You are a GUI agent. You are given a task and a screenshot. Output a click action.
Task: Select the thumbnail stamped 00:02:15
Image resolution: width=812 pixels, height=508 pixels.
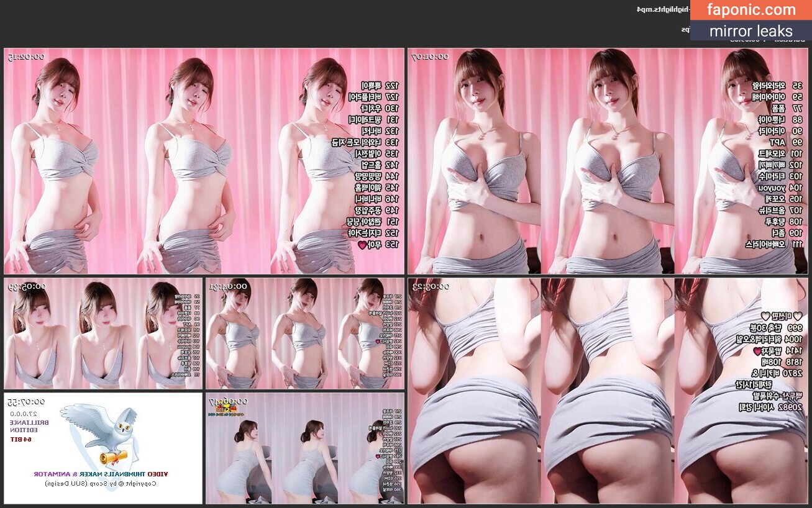204,161
